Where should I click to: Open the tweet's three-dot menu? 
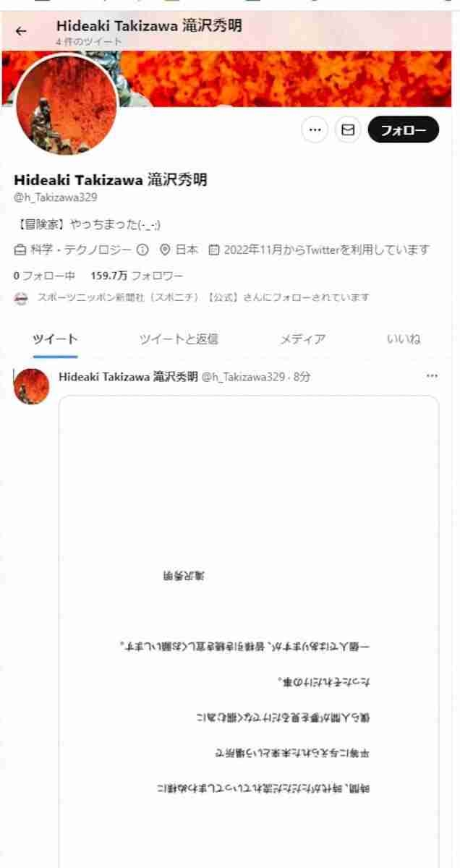(x=432, y=376)
